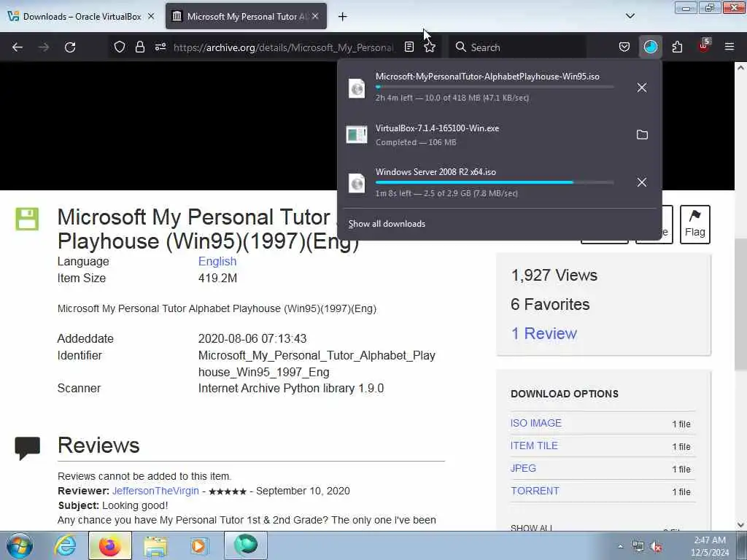Open the Pocket save icon
The width and height of the screenshot is (747, 560).
pyautogui.click(x=624, y=47)
